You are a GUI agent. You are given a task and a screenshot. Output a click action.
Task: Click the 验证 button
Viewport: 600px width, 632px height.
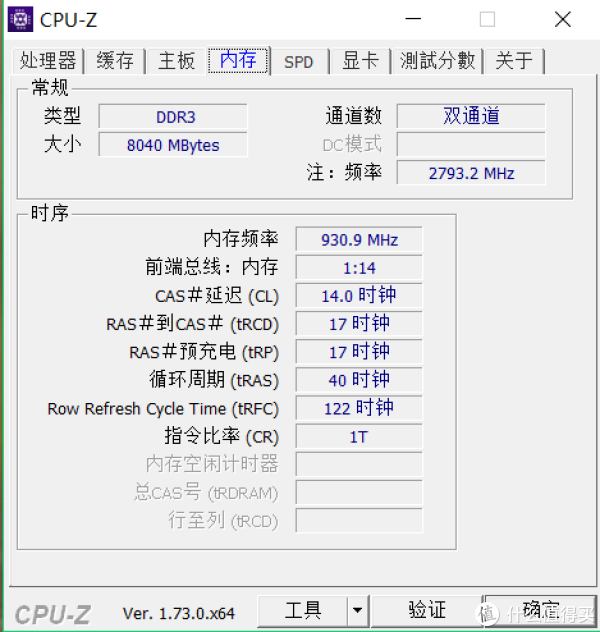(x=427, y=611)
